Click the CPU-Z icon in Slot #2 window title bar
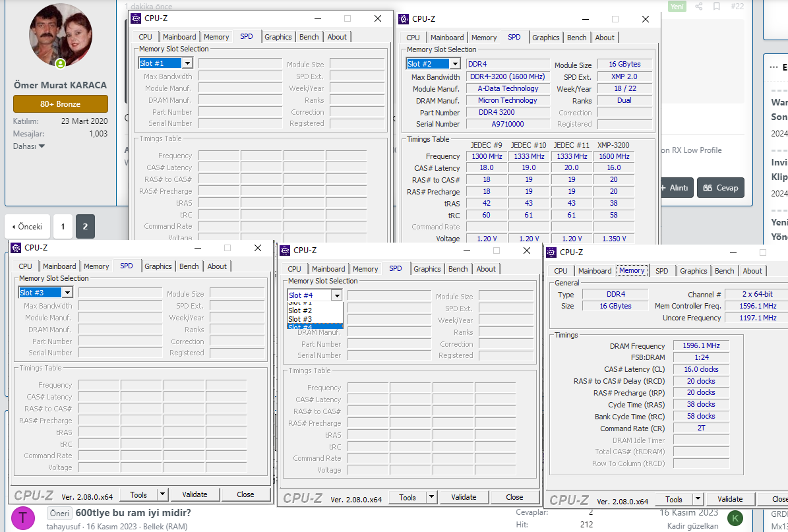 tap(404, 19)
